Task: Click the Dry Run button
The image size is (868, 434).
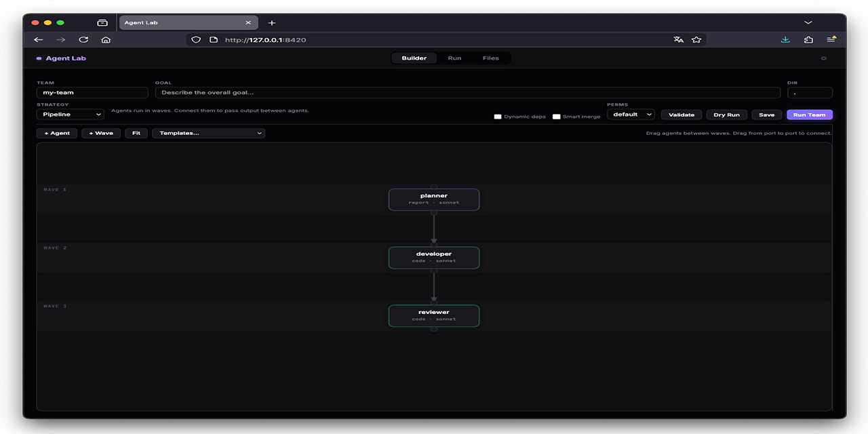Action: [x=726, y=115]
